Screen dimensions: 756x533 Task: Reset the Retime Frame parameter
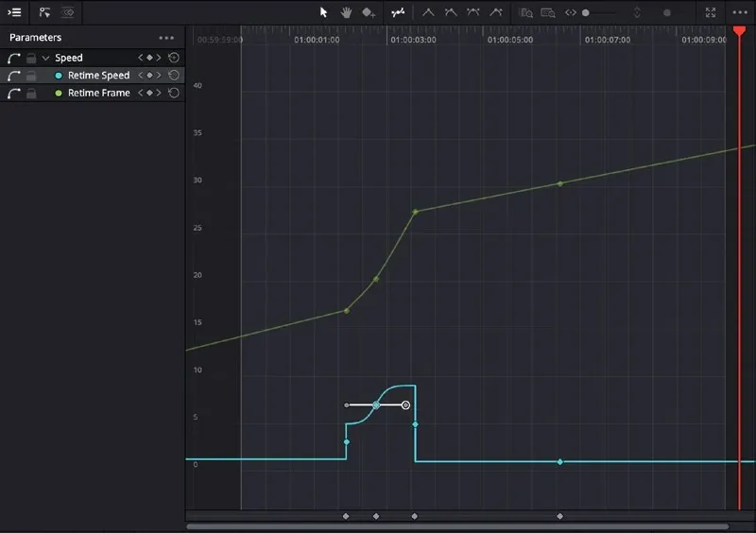pos(174,93)
